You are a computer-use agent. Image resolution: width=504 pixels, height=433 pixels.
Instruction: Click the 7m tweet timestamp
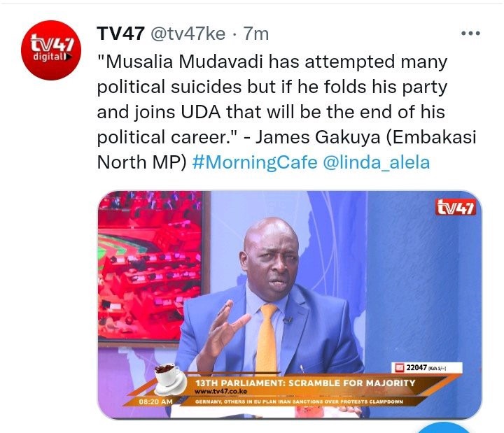point(256,34)
